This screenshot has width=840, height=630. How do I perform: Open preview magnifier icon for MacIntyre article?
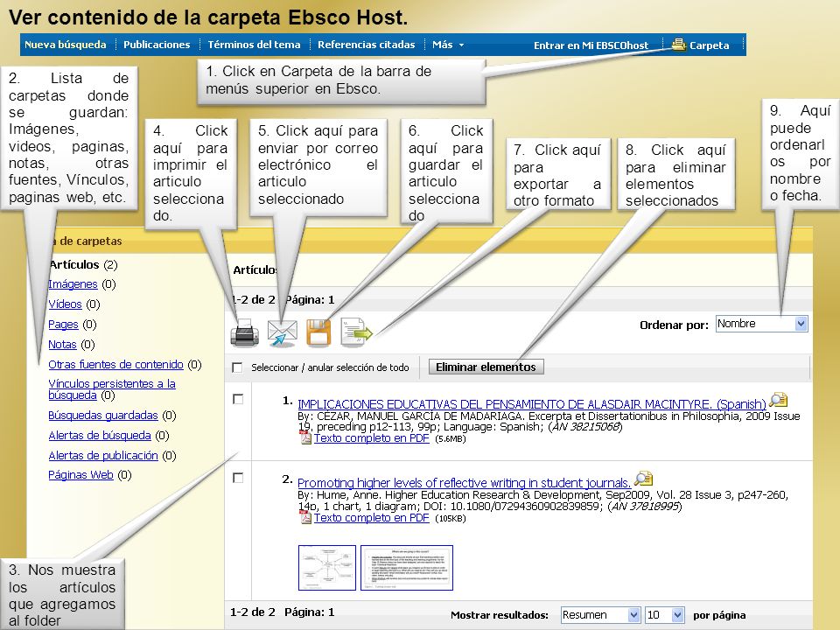(779, 400)
